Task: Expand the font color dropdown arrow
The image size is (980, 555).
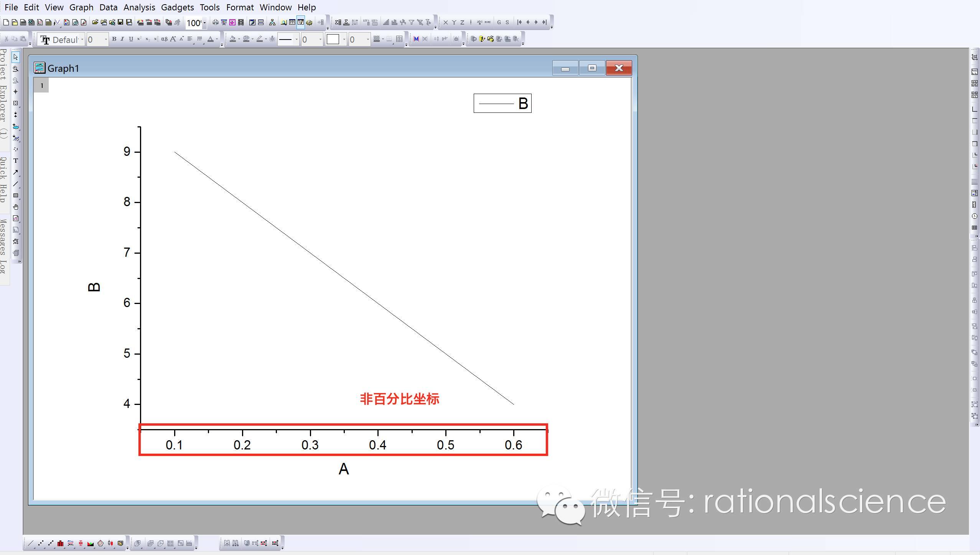Action: [x=217, y=39]
